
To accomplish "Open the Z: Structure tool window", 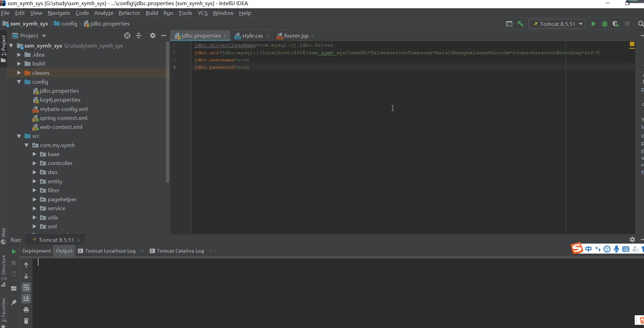I will click(x=3, y=271).
